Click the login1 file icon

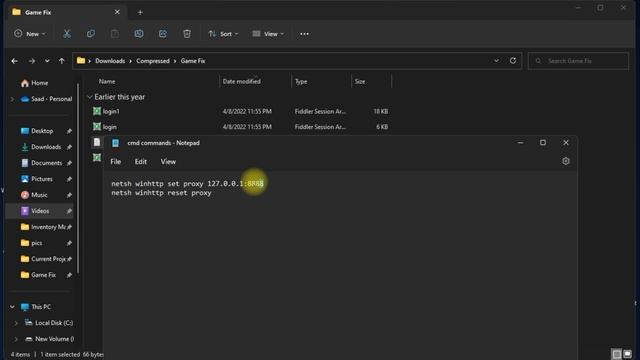coord(97,111)
